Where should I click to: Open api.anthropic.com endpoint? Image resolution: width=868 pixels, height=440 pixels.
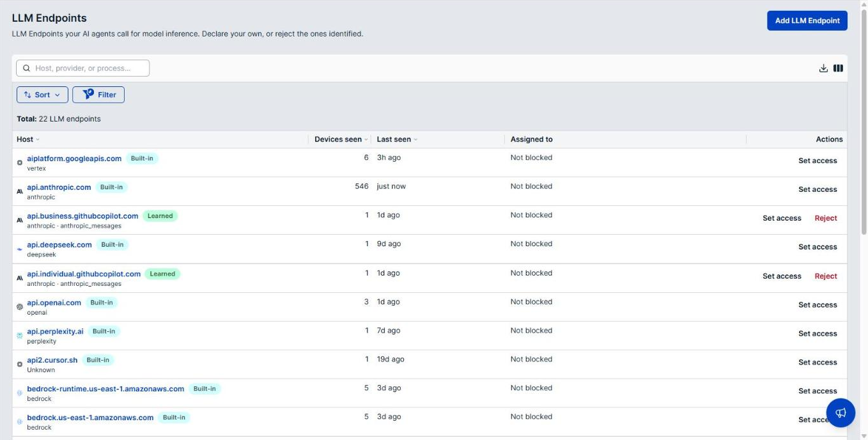[59, 187]
